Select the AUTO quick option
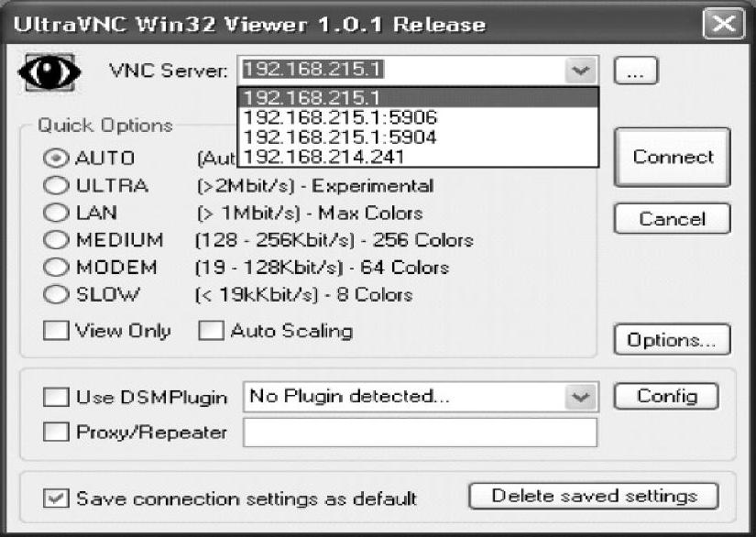756x537 pixels. 56,159
